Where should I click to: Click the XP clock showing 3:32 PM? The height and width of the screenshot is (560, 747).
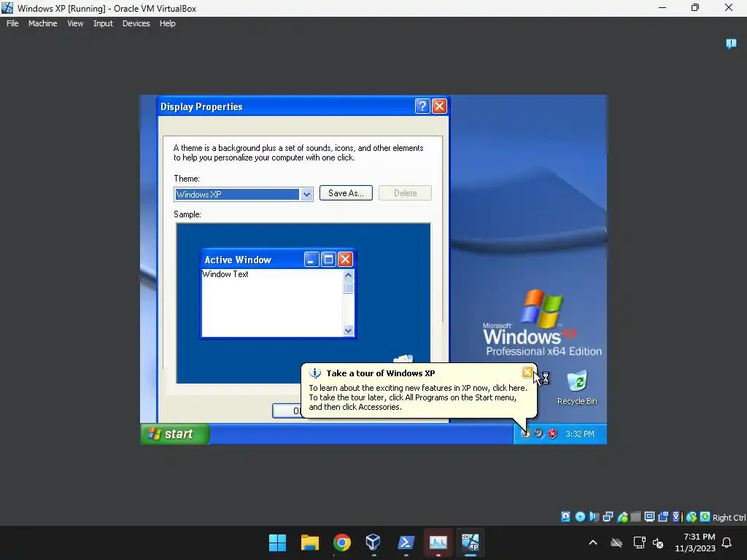(x=580, y=434)
